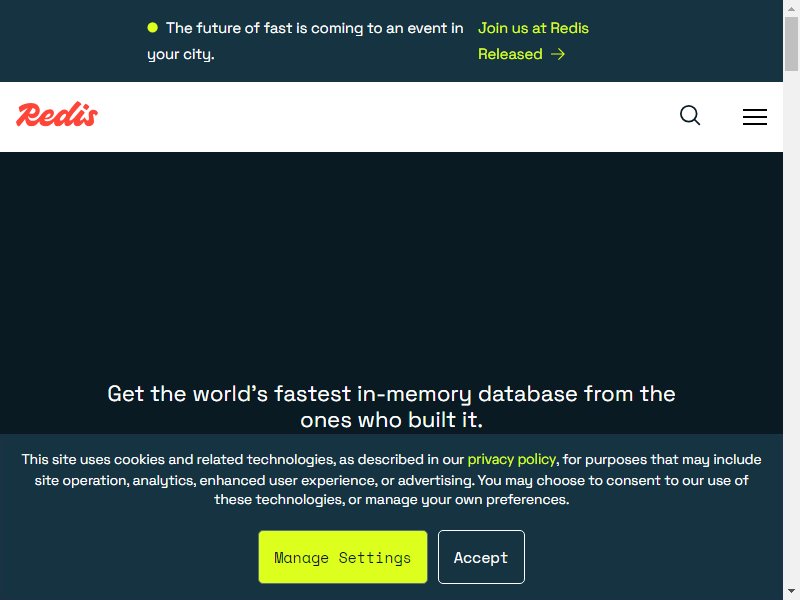
Task: Open the hamburger navigation menu
Action: pos(755,116)
